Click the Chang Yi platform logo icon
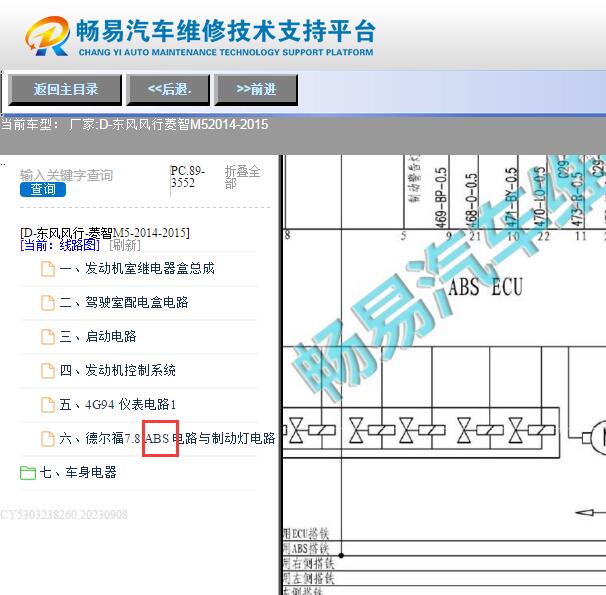 [x=48, y=36]
